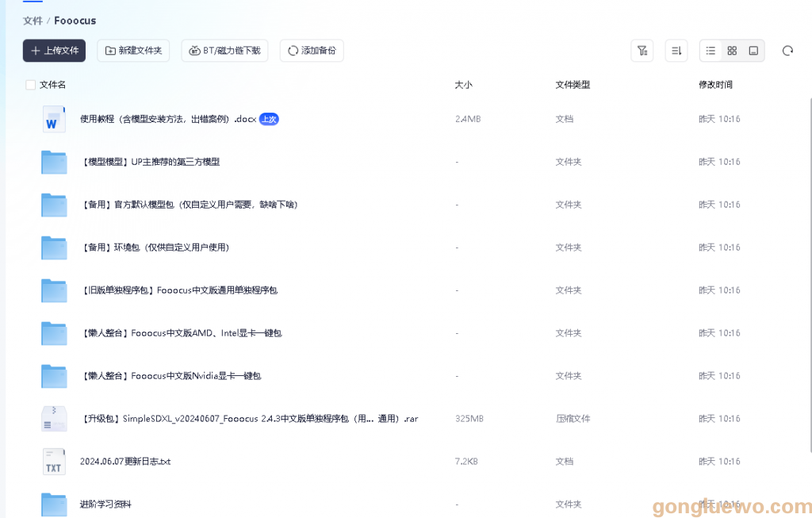Image resolution: width=812 pixels, height=518 pixels.
Task: Click folder icon for 【模型模型】UP主推荐的第三方模型
Action: [54, 162]
